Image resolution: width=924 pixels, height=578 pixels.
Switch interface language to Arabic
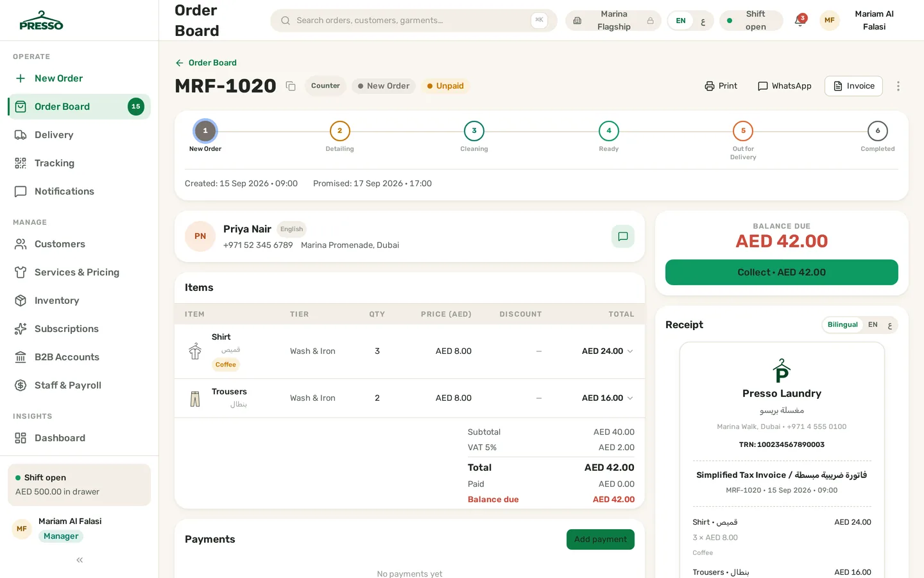(703, 21)
